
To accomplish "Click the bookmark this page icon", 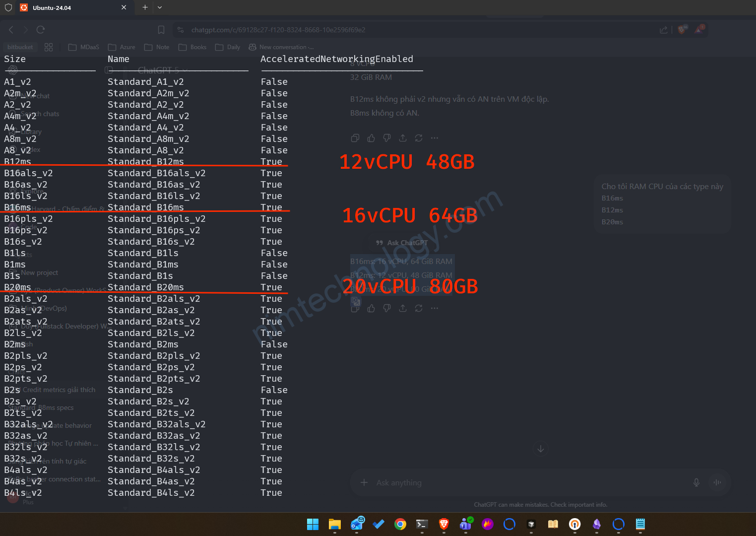I will pyautogui.click(x=161, y=30).
